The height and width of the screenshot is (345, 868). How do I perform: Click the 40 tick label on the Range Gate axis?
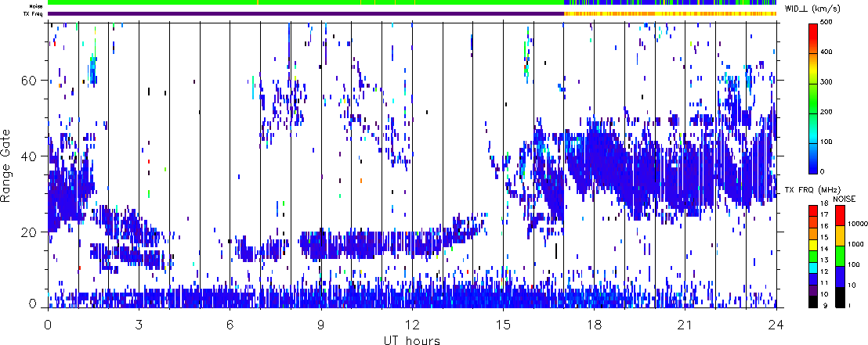(x=30, y=156)
